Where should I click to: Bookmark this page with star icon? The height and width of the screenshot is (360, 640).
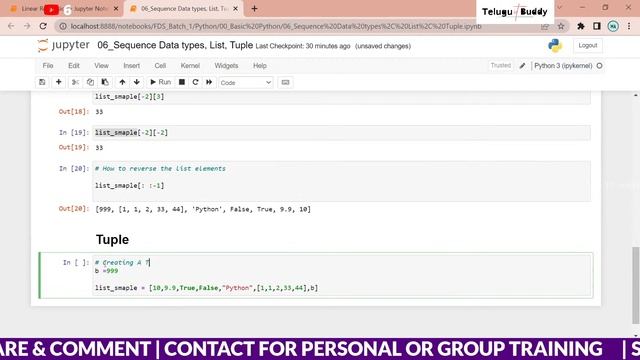[x=561, y=26]
